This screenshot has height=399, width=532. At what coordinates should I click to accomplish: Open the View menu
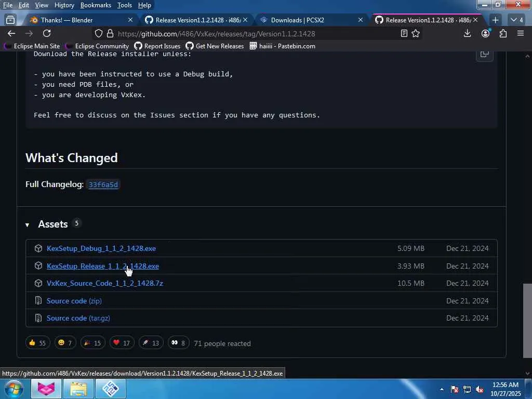(42, 5)
